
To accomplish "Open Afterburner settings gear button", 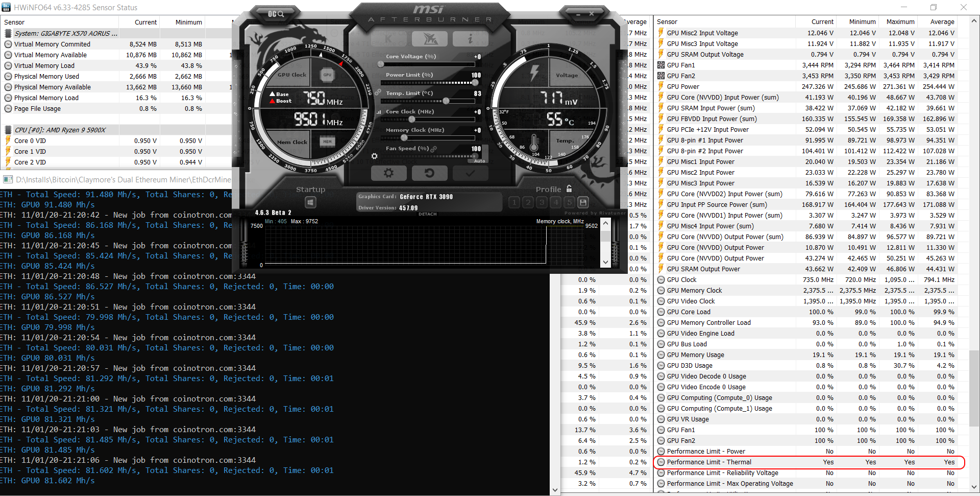I will coord(389,173).
